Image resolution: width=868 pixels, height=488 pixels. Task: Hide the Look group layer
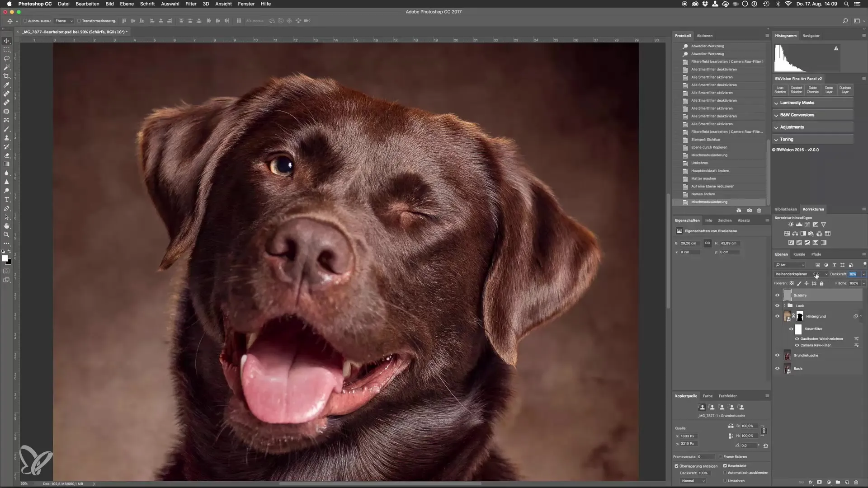pos(777,306)
